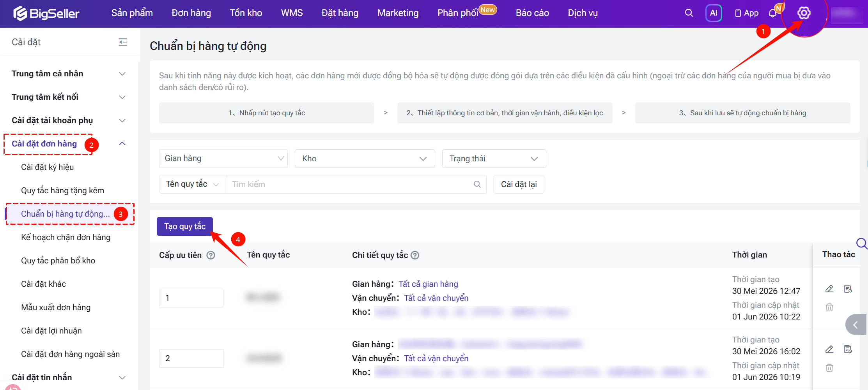
Task: Open the Trạng thái dropdown
Action: coord(494,159)
